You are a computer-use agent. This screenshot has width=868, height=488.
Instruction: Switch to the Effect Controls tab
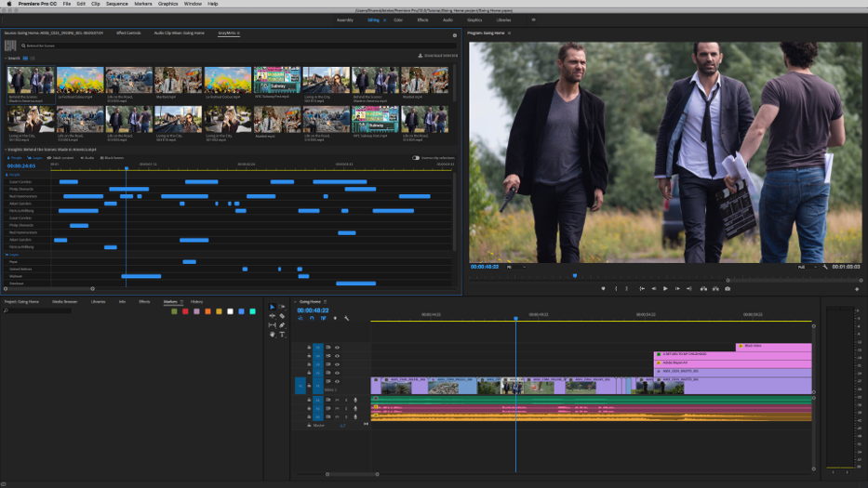128,33
